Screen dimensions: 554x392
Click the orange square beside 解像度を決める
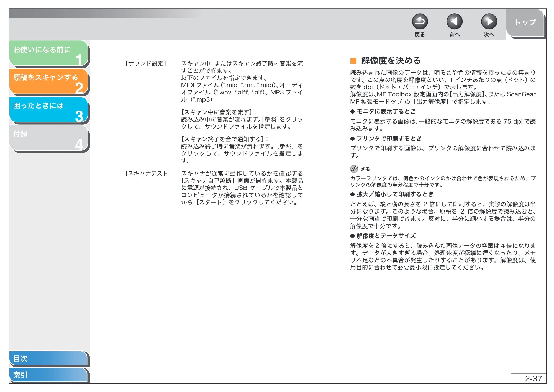click(x=353, y=61)
